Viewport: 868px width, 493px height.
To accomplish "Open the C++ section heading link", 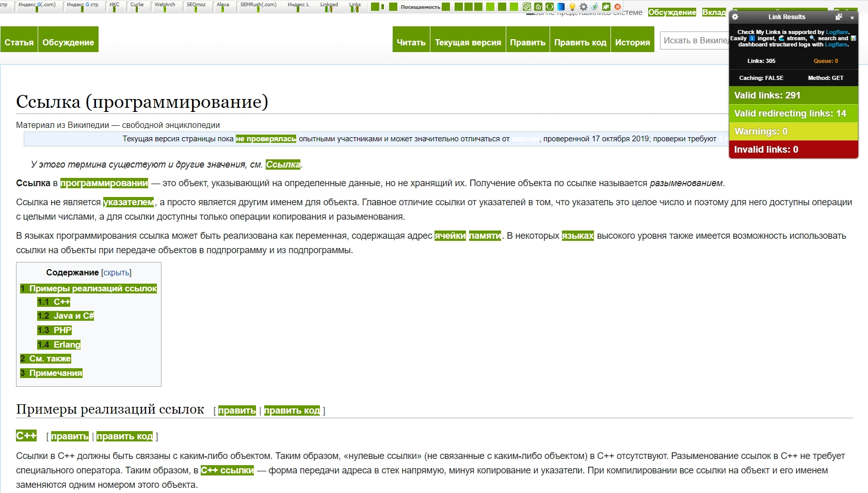I will [26, 436].
